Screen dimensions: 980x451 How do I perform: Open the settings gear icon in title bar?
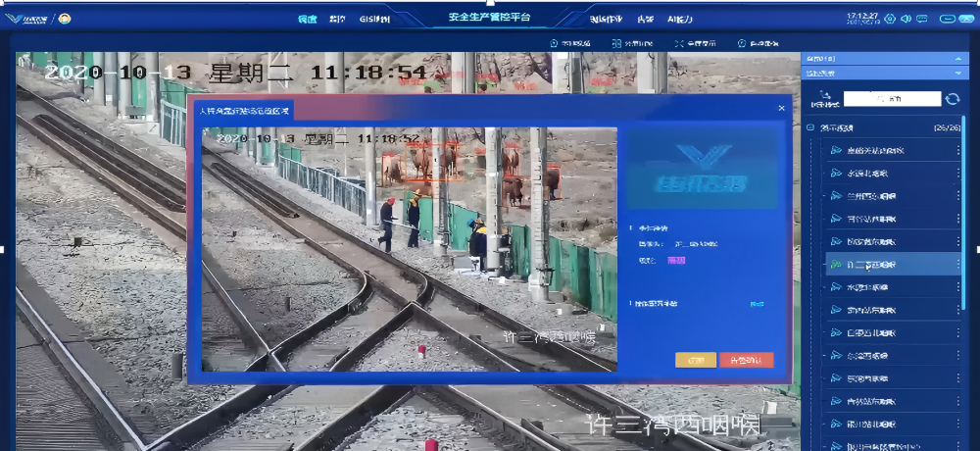(889, 19)
